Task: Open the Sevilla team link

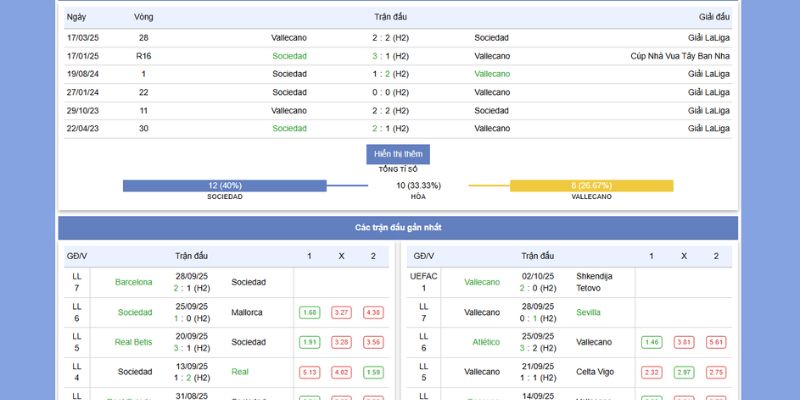Action: (x=589, y=312)
